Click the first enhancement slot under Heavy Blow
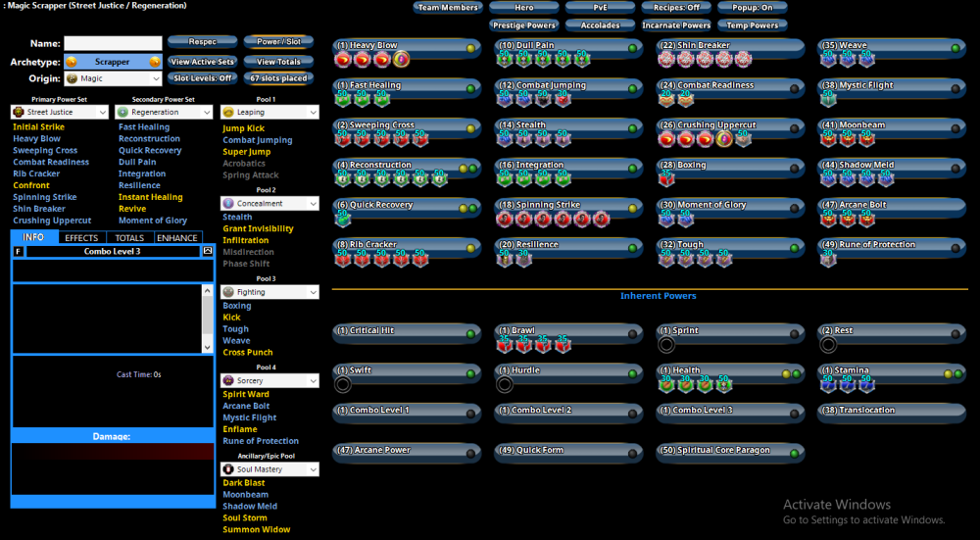 coord(343,60)
